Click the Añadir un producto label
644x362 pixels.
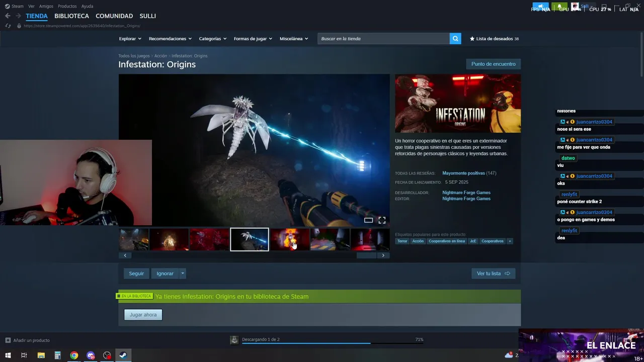coord(31,340)
